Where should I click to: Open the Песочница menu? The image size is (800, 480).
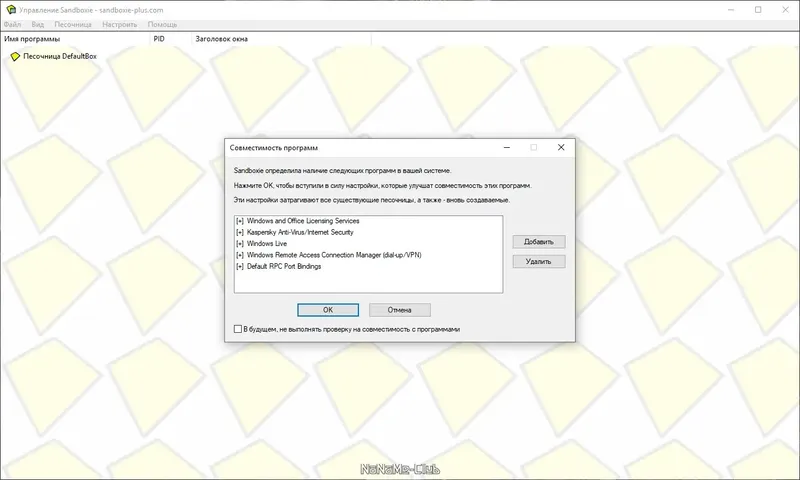[x=73, y=24]
